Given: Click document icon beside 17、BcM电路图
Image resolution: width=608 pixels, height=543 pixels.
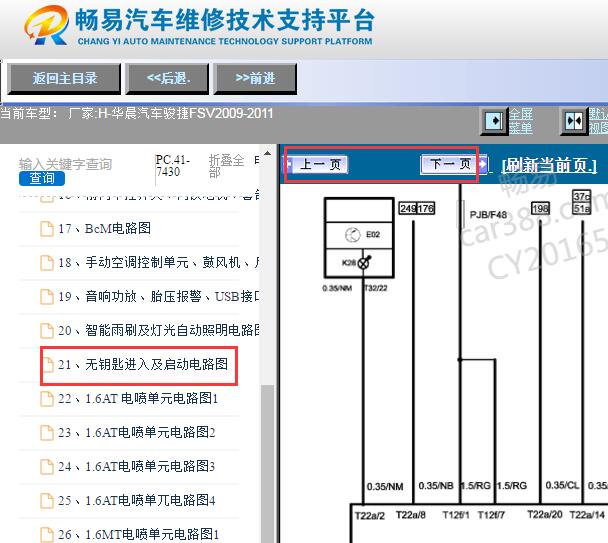Looking at the screenshot, I should [x=47, y=228].
